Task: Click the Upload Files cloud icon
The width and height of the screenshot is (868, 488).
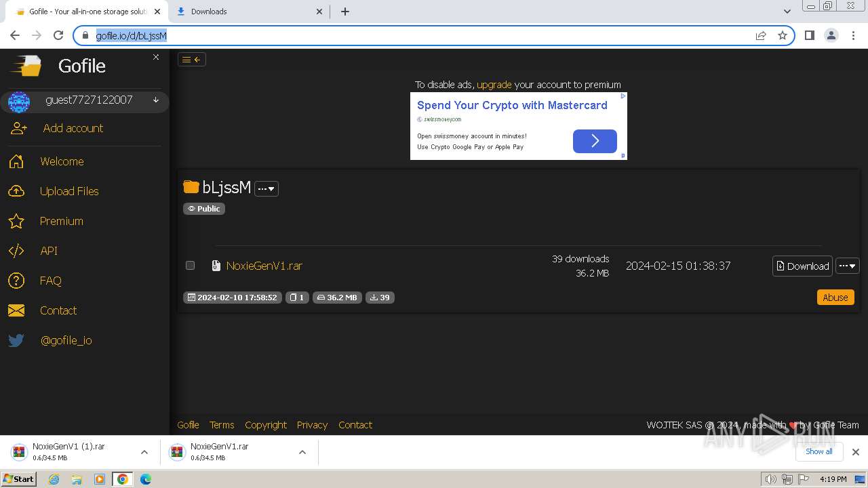Action: pos(16,191)
